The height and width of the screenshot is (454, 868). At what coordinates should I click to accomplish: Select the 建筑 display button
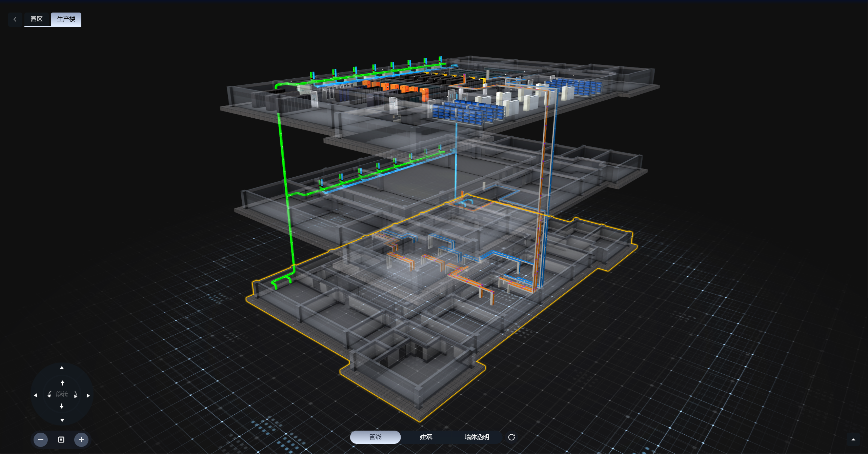coord(426,437)
